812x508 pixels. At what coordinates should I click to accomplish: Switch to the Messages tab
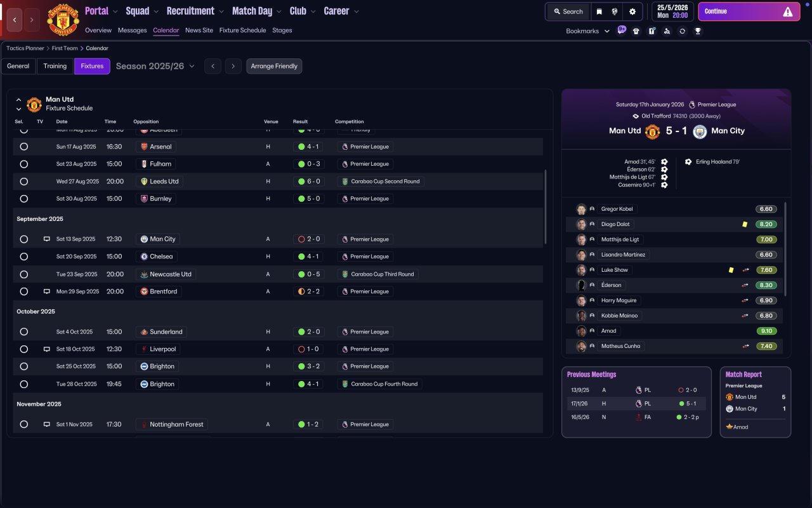[x=132, y=30]
